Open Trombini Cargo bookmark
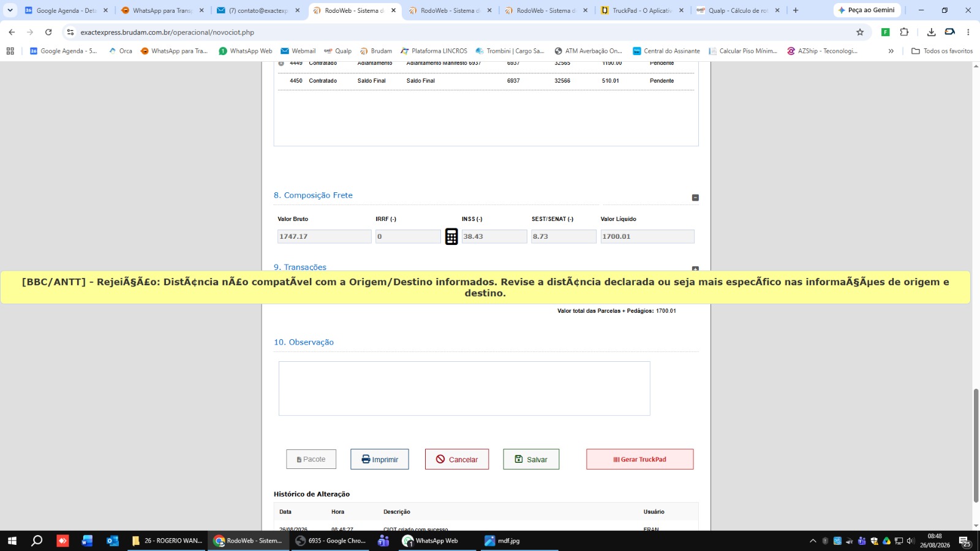This screenshot has height=551, width=980. click(x=510, y=51)
